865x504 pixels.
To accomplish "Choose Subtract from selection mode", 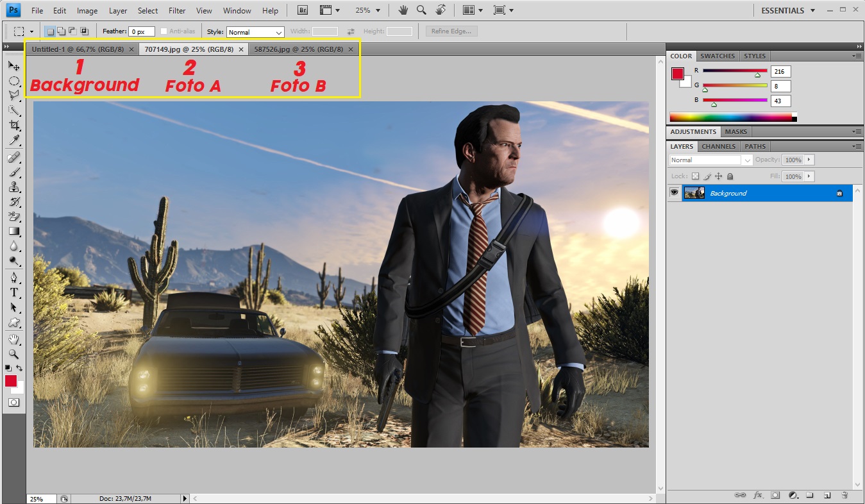I will pos(72,31).
